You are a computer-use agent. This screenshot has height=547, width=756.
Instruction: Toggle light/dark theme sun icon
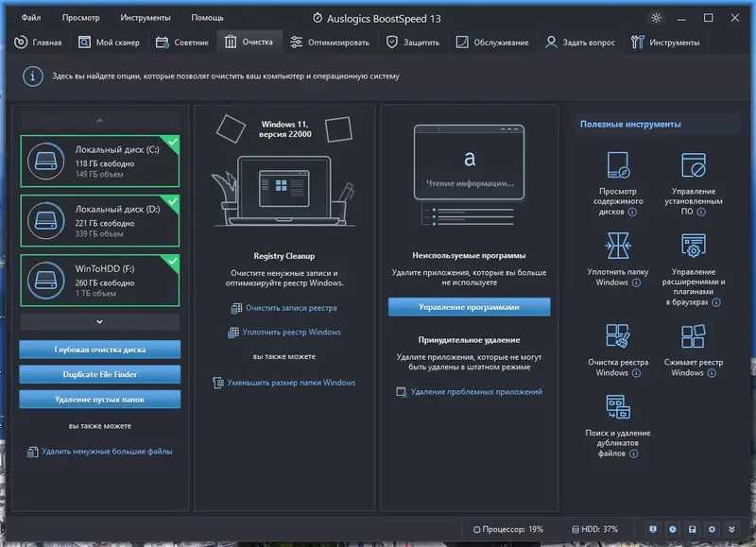click(x=656, y=18)
